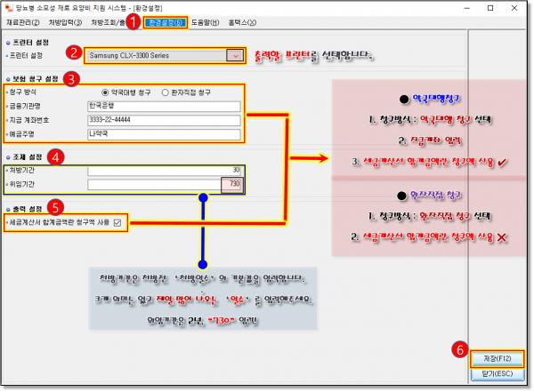Click the 처방기간 field showing 30
This screenshot has height=392, width=534.
164,169
